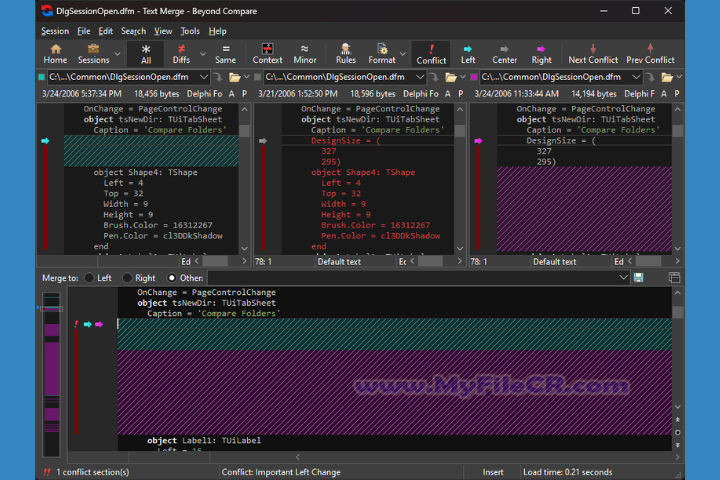Select the Right merge-to radio button
The width and height of the screenshot is (720, 480).
[127, 278]
